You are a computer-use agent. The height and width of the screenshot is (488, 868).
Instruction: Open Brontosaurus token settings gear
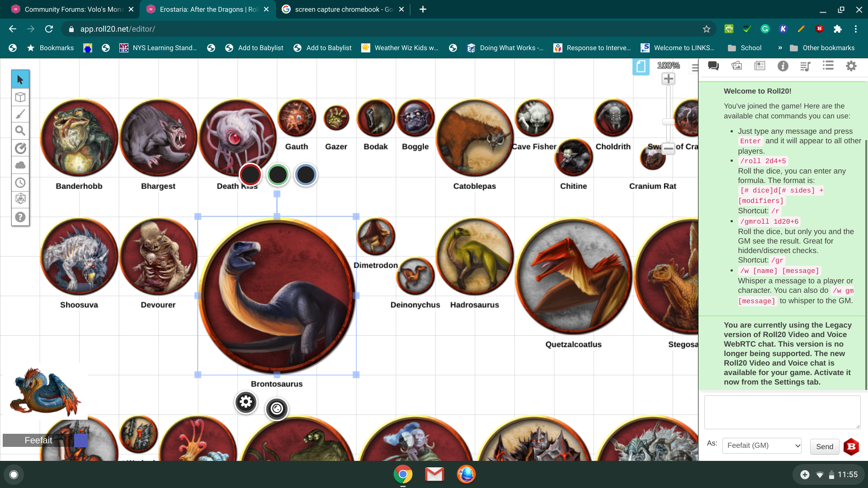pyautogui.click(x=246, y=402)
